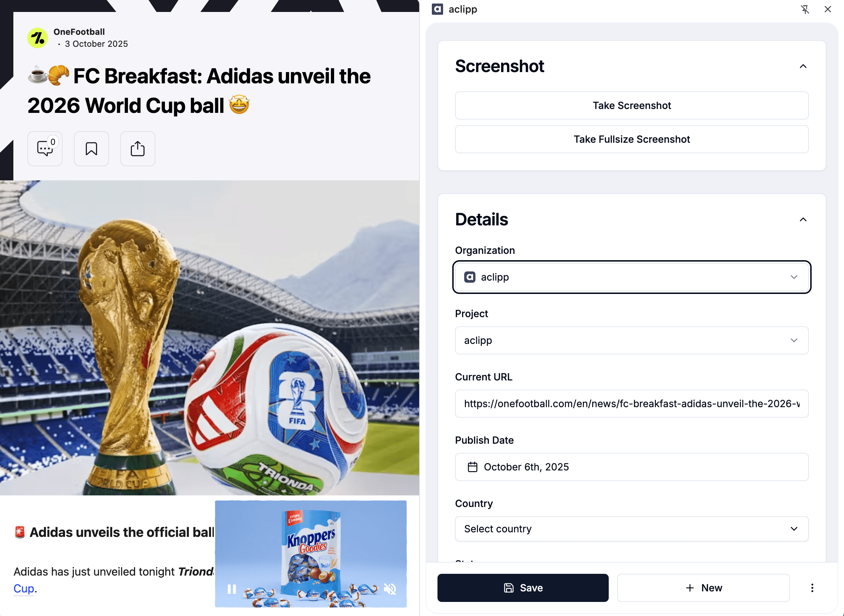The height and width of the screenshot is (616, 844).
Task: Bookmark the article with the bookmark icon
Action: [x=91, y=149]
